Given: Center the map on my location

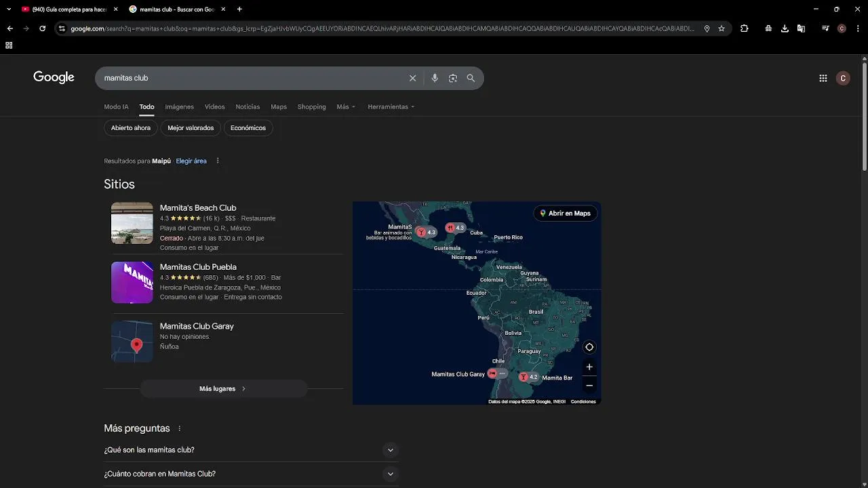Looking at the screenshot, I should click(589, 347).
